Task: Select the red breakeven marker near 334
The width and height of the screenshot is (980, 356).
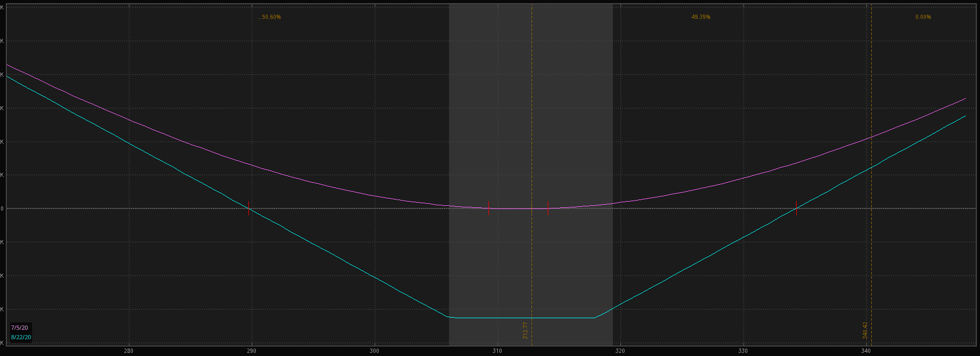Action: pos(796,208)
